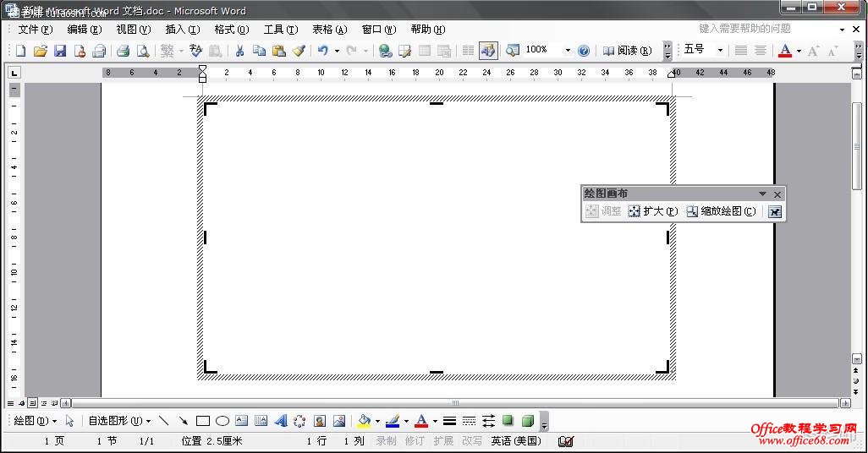The image size is (868, 453).
Task: Open the Text Wrapping option in canvas toolbar
Action: pyautogui.click(x=775, y=211)
